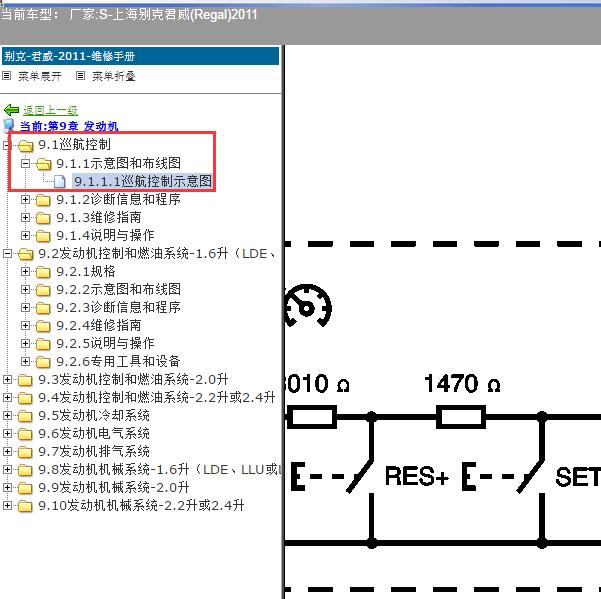
Task: Expand the 9.2.3诊断信息和程序 node
Action: [x=25, y=307]
